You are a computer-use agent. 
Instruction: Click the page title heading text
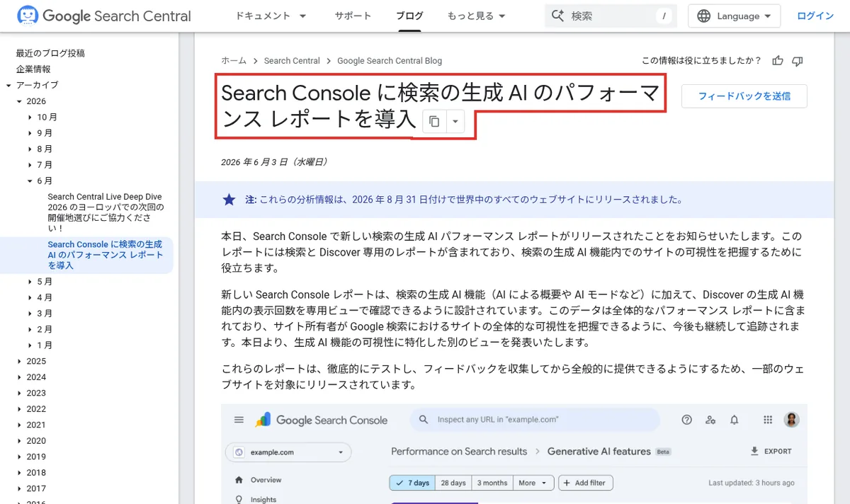(x=440, y=105)
